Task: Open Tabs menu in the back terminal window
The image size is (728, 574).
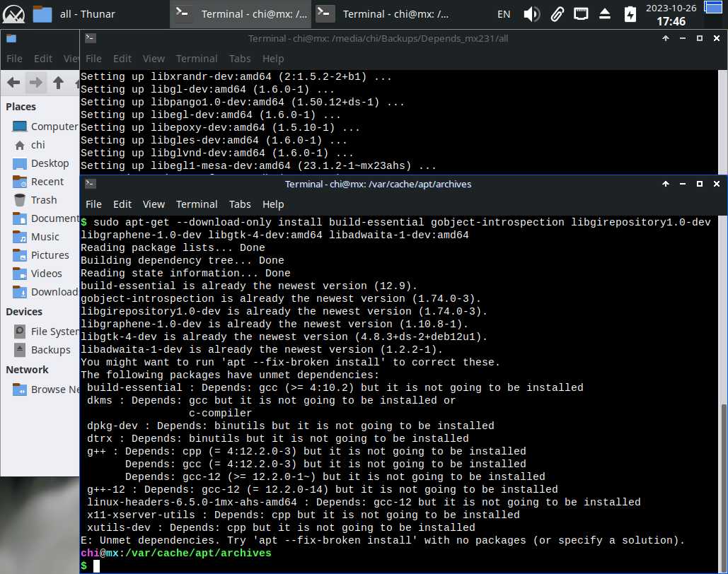Action: click(240, 59)
